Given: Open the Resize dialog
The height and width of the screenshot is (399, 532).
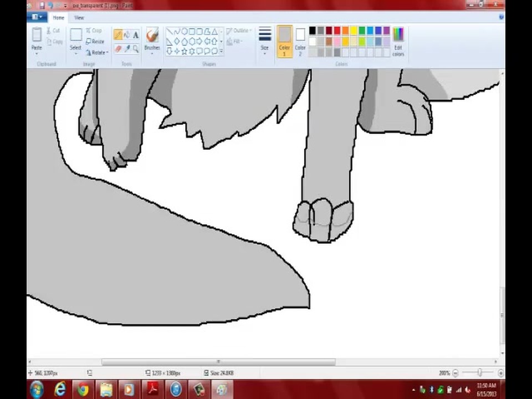Looking at the screenshot, I should click(95, 42).
